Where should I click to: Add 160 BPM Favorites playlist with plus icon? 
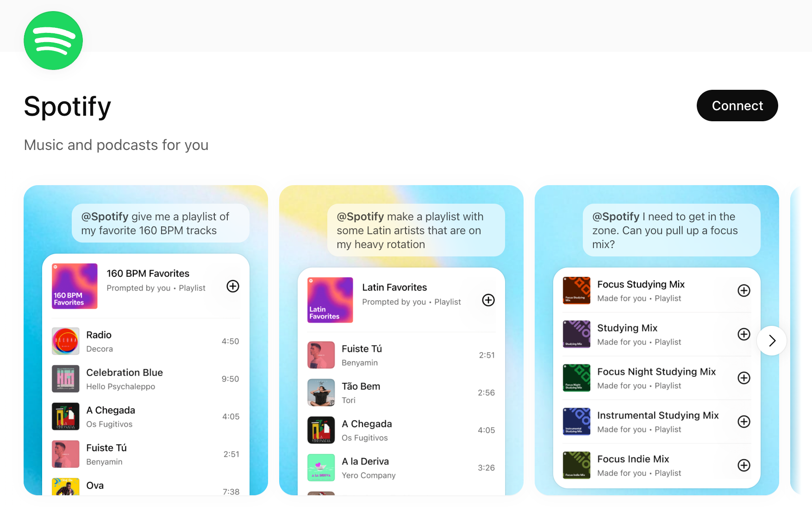click(233, 287)
